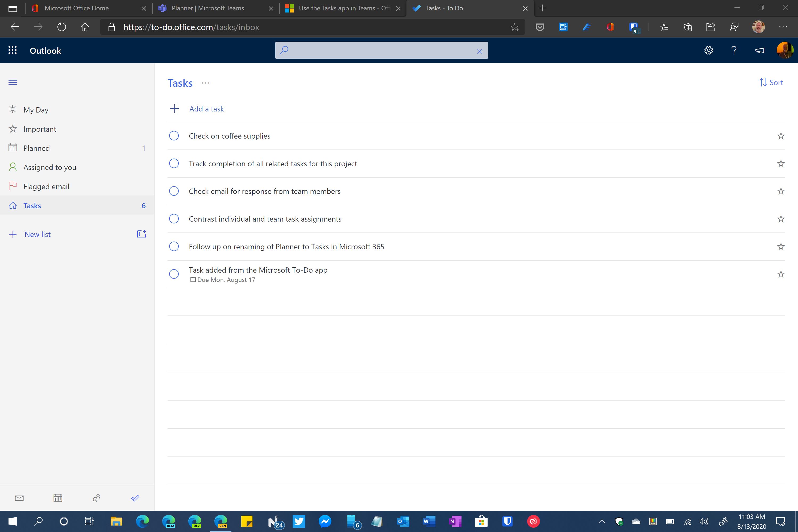Open the Help question mark icon
This screenshot has height=532, width=798.
pos(734,50)
